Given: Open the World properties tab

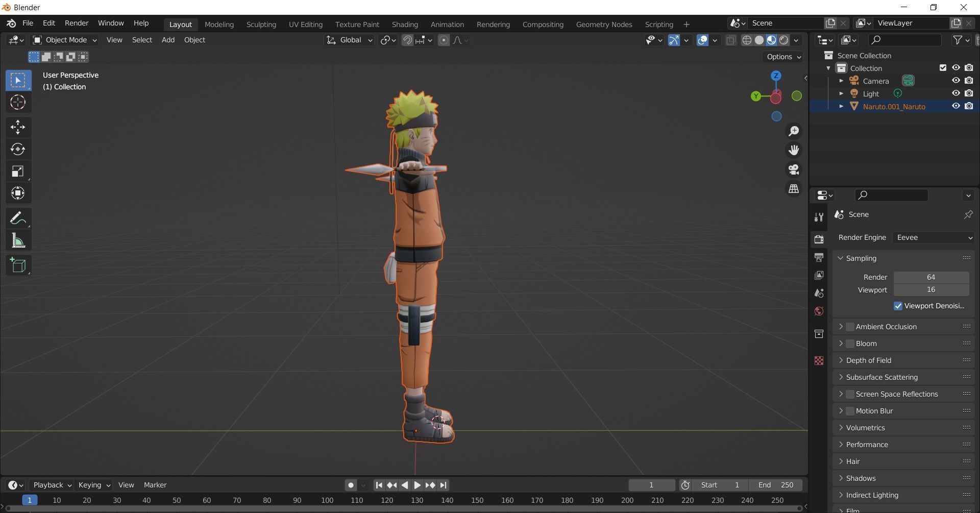Looking at the screenshot, I should coord(819,311).
